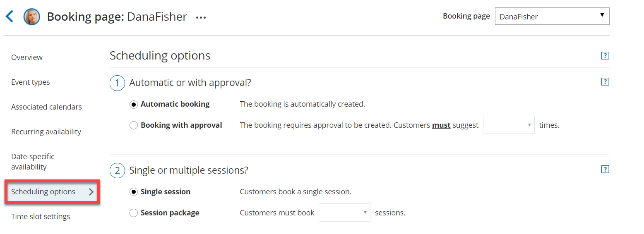Open help for Single or multiple sessions
This screenshot has width=644, height=234.
(605, 169)
